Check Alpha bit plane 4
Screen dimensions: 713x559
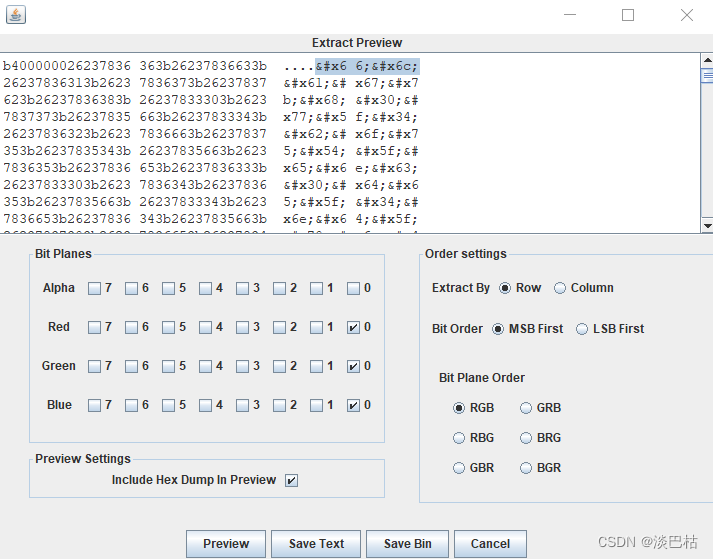(x=206, y=288)
